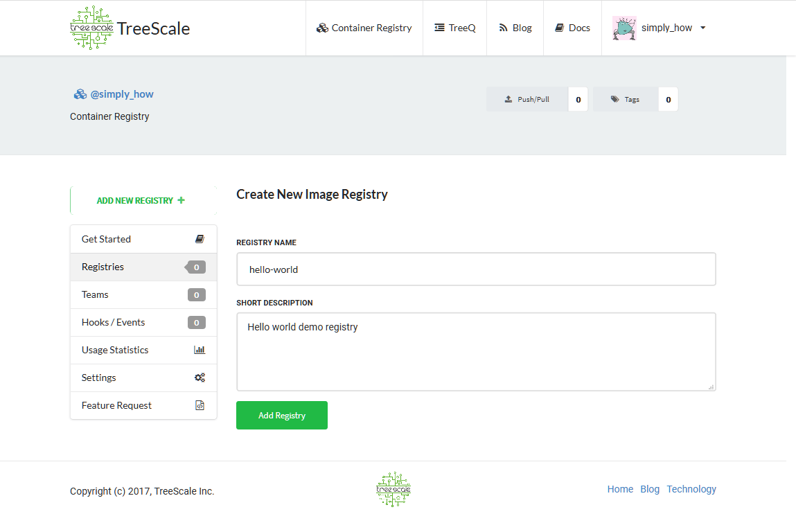Click the Hooks / Events count badge
The height and width of the screenshot is (532, 796).
click(x=197, y=322)
